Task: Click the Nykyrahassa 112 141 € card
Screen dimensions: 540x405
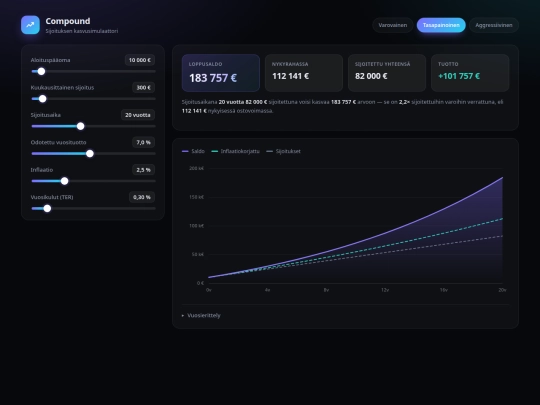Action: tap(304, 73)
